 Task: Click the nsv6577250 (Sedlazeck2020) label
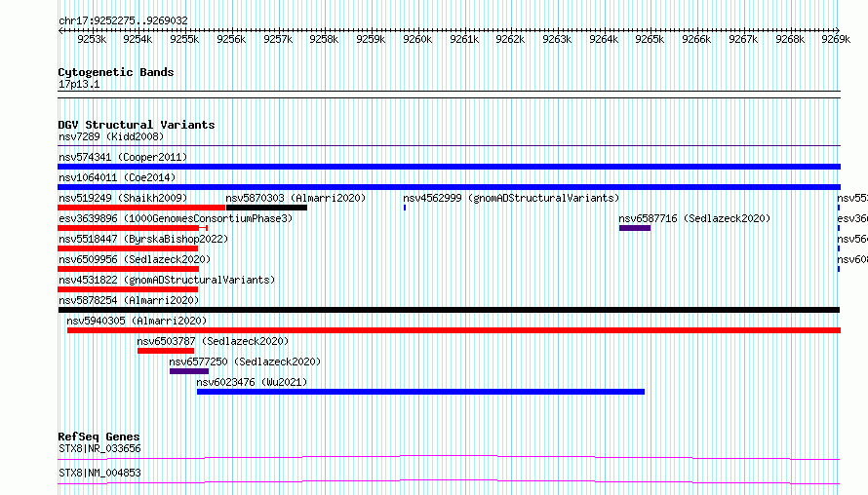tap(245, 362)
